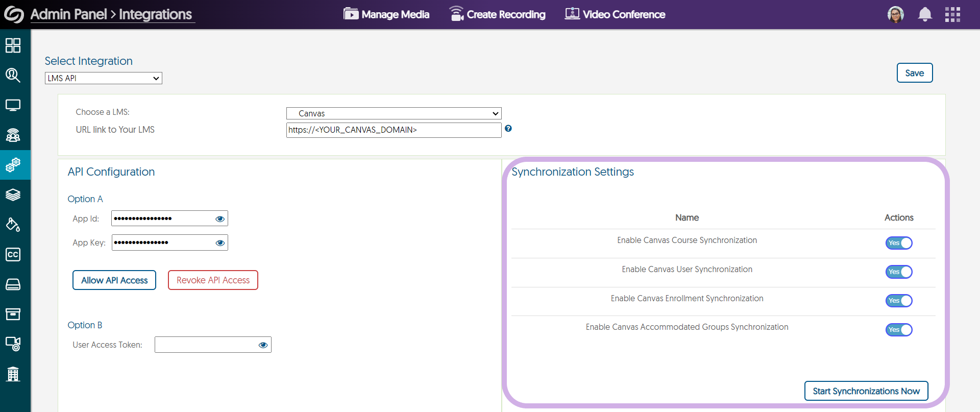The height and width of the screenshot is (412, 980).
Task: Click the Enable Canvas Accommodated Groups Synchronization text
Action: click(687, 327)
